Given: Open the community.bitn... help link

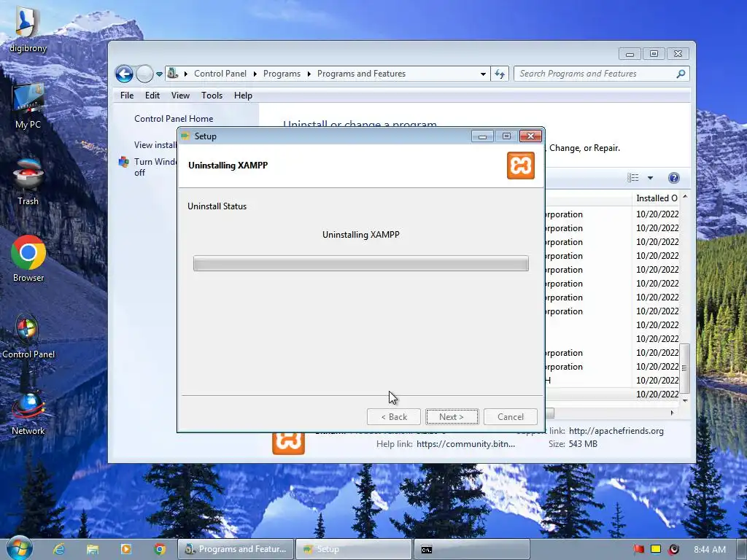Looking at the screenshot, I should coord(465,444).
